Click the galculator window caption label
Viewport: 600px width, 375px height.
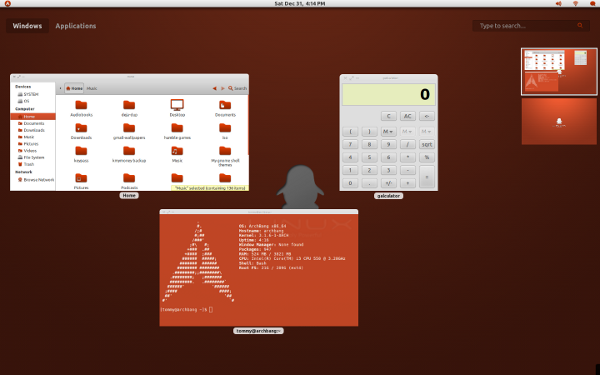388,196
